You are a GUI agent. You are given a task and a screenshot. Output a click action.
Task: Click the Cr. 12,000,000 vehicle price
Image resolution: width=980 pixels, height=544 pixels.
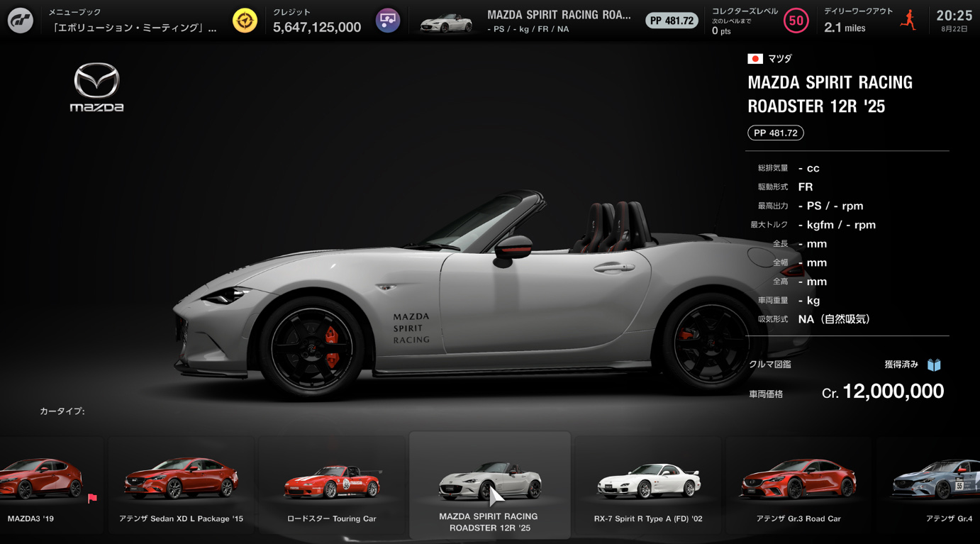(882, 392)
